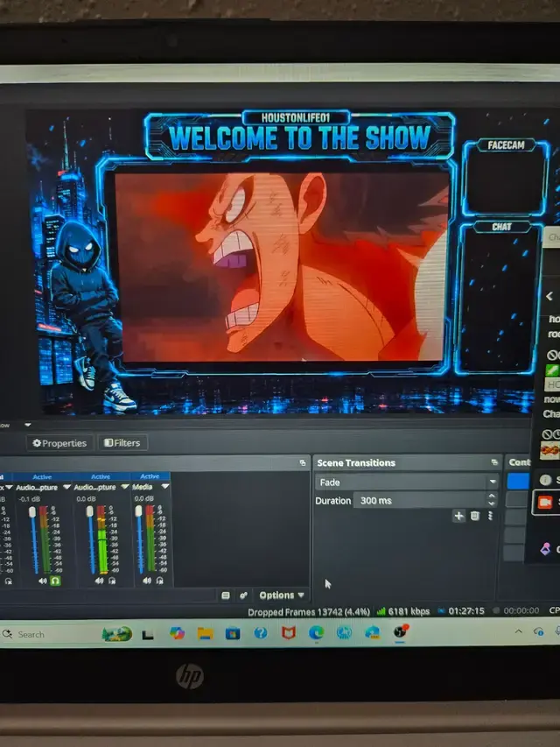Click the Duration 300 ms field

pos(420,500)
